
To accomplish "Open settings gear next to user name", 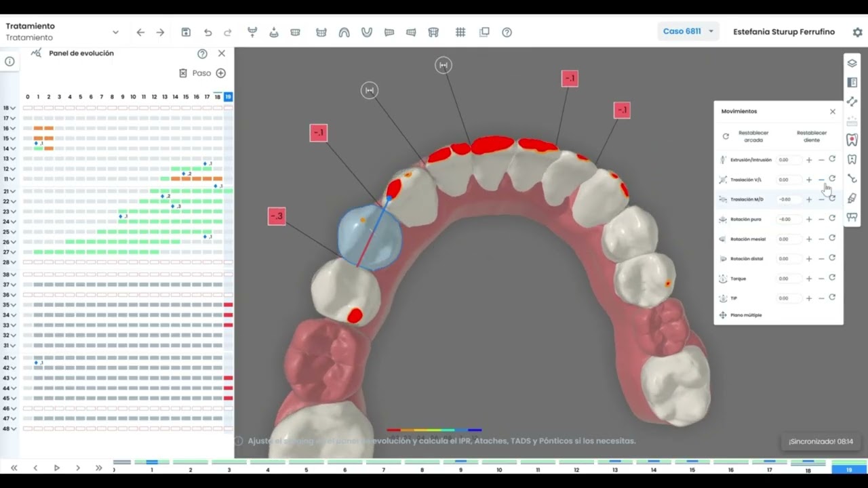I will coord(857,32).
